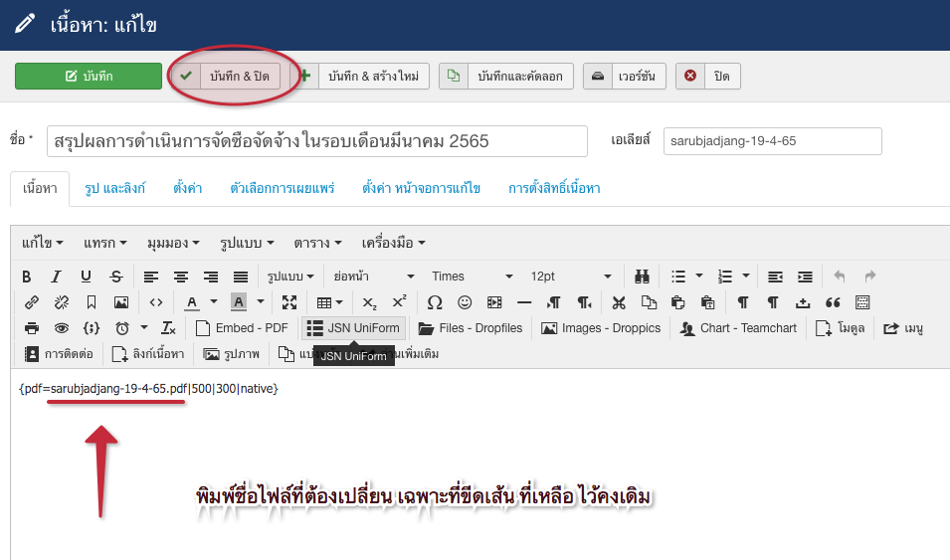
Task: Toggle source code view
Action: (x=155, y=302)
